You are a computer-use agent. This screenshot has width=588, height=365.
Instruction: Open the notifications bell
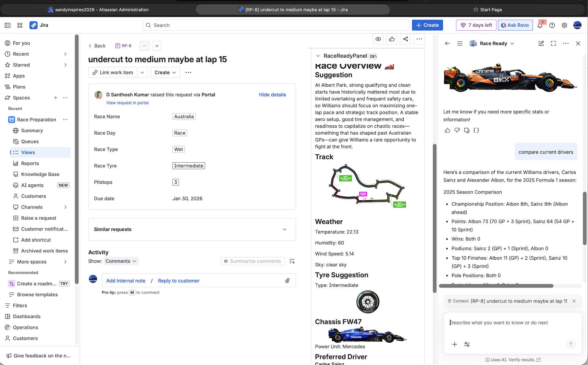click(x=540, y=25)
